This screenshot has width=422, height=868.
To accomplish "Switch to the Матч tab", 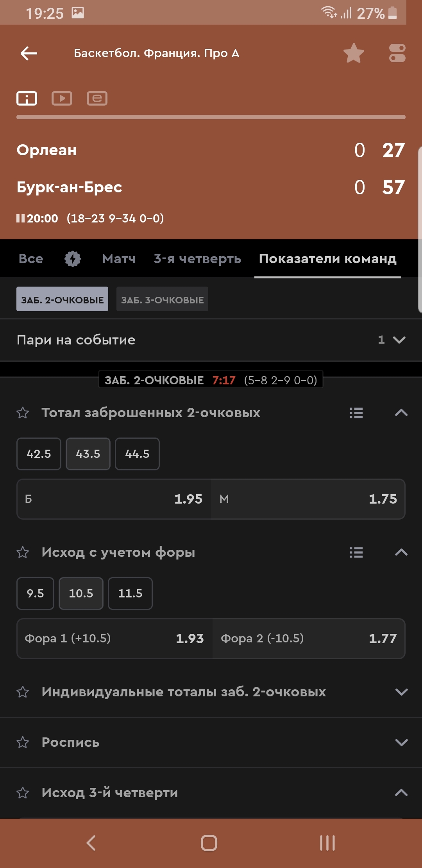I will point(119,258).
